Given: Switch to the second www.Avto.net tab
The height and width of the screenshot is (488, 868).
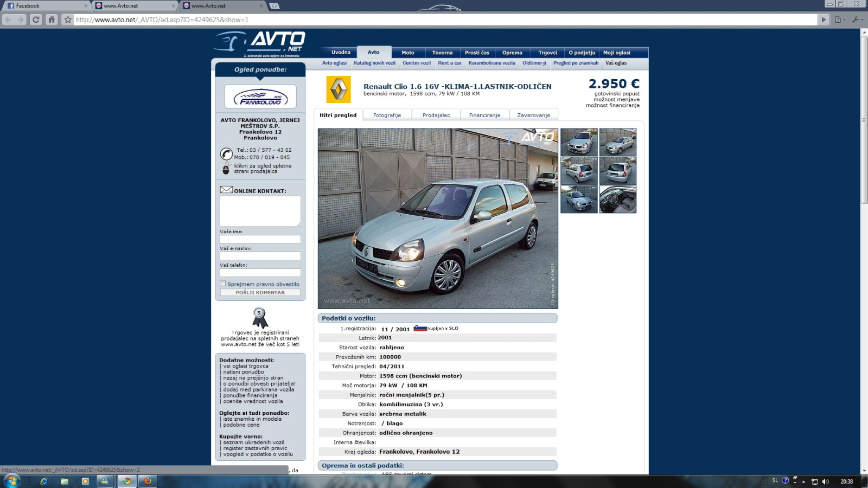Looking at the screenshot, I should coord(222,6).
